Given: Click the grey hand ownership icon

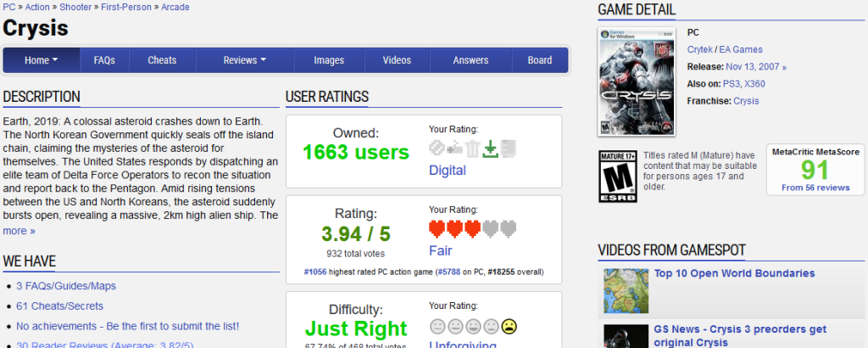Looking at the screenshot, I should click(454, 149).
